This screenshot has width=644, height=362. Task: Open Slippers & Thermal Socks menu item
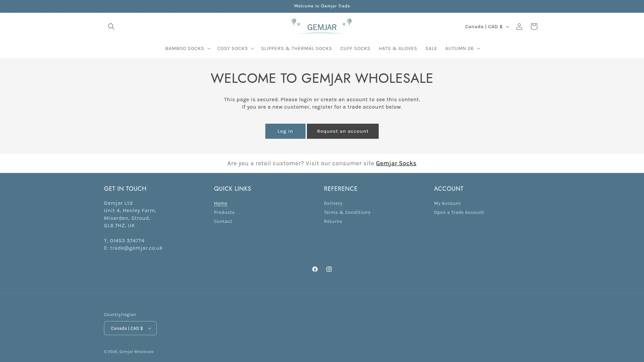coord(296,48)
